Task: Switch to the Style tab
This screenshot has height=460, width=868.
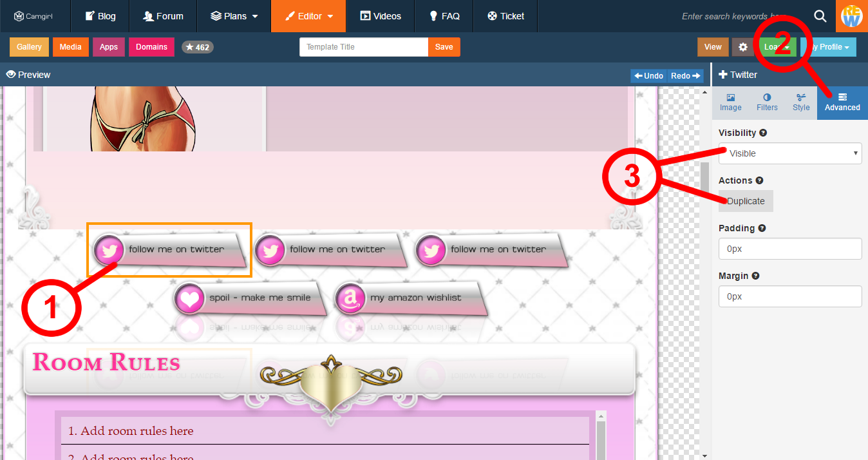Action: 801,103
